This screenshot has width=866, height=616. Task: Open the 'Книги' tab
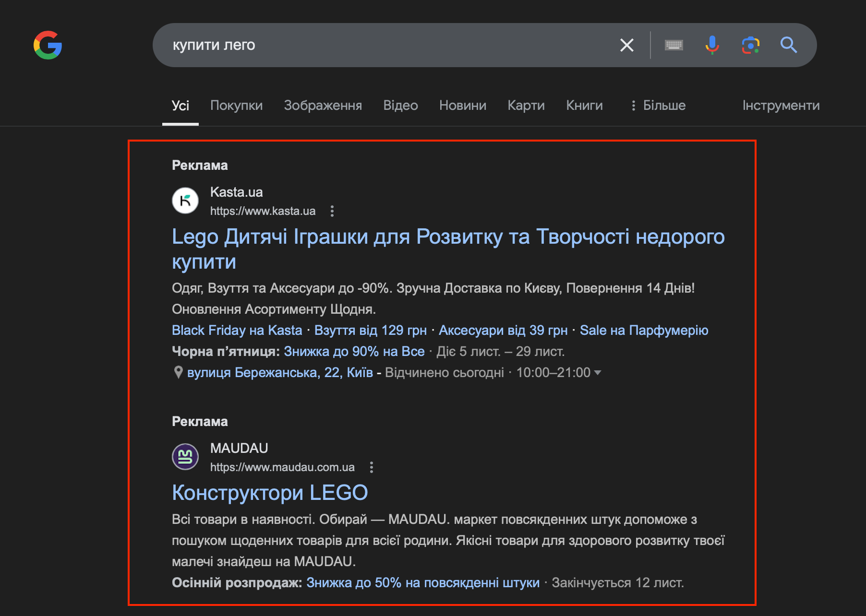[x=584, y=106]
